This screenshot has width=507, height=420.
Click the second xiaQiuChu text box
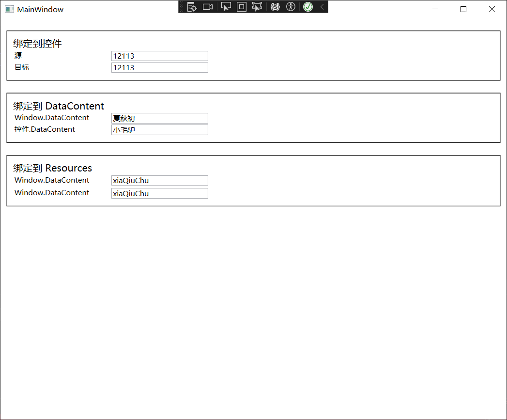(160, 193)
